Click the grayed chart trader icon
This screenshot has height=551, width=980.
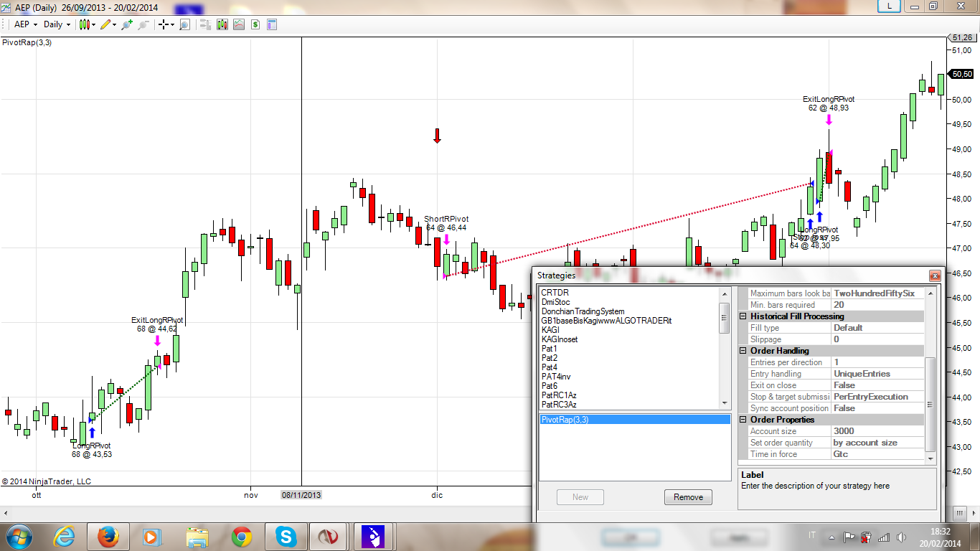pyautogui.click(x=205, y=24)
